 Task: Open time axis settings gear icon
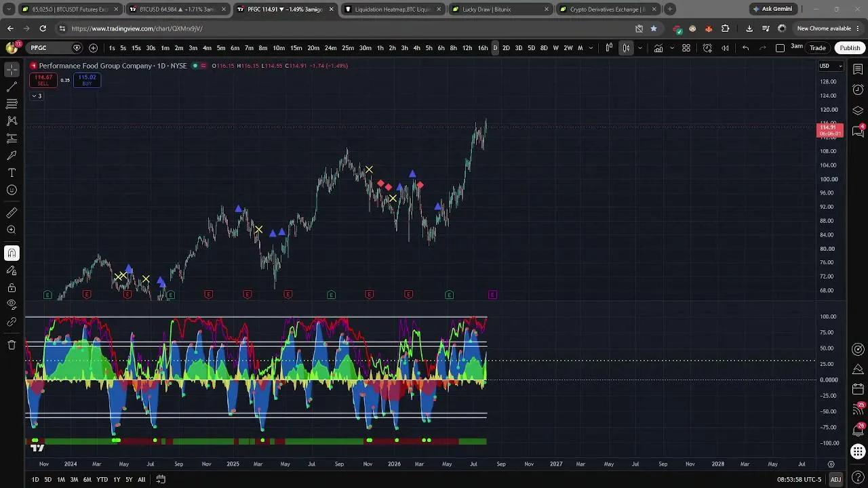(831, 464)
